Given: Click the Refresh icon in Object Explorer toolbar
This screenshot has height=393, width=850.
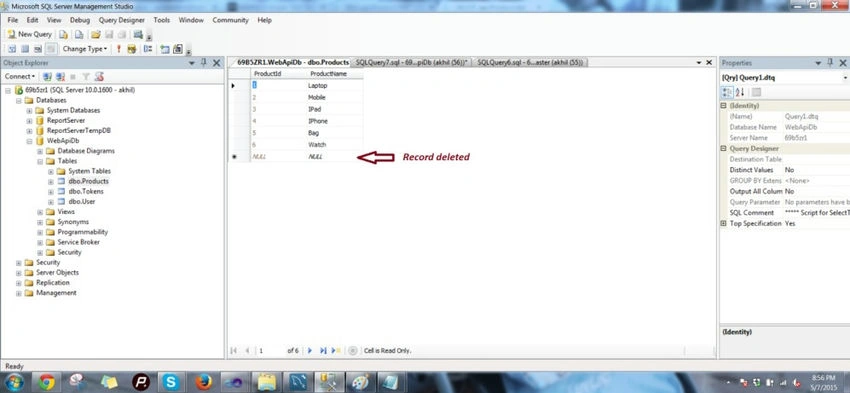Looking at the screenshot, I should [x=99, y=76].
